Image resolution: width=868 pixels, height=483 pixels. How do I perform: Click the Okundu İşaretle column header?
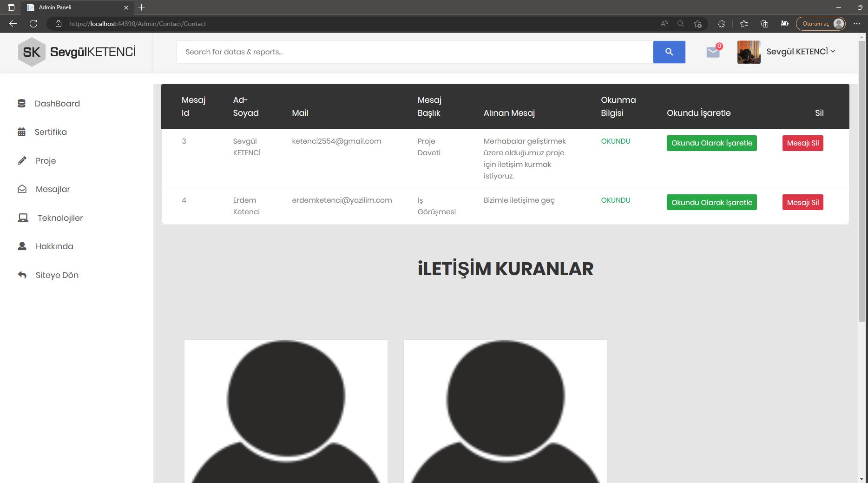pos(698,113)
